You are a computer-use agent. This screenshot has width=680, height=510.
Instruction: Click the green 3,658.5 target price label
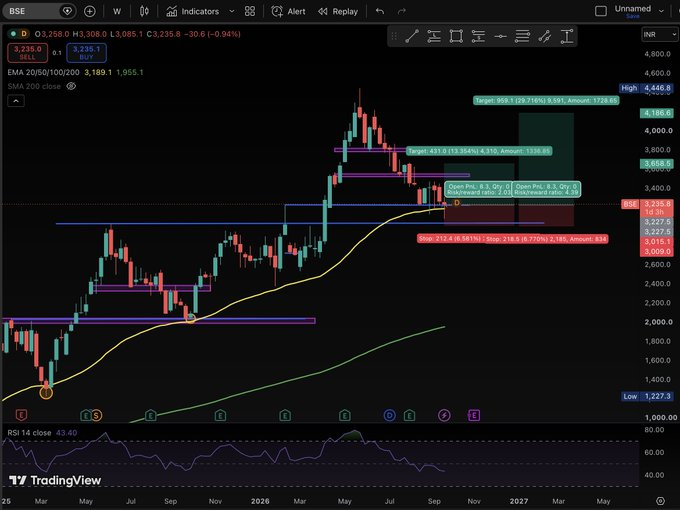point(657,163)
